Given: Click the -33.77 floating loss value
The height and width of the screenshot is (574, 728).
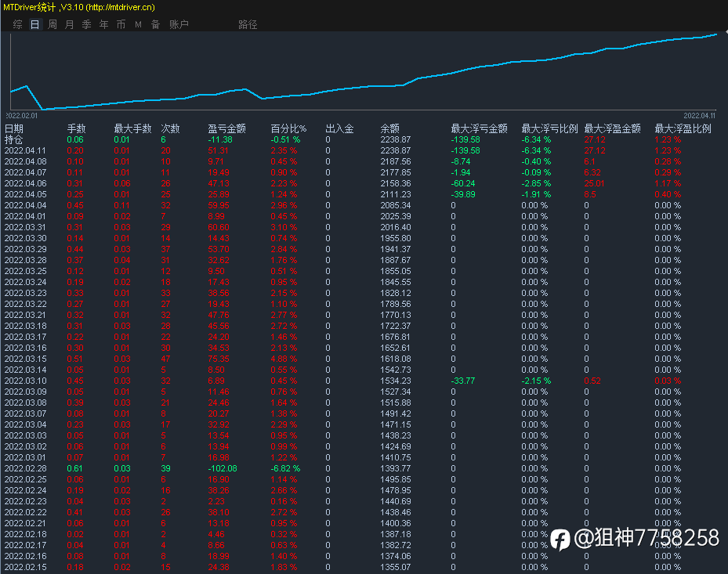Looking at the screenshot, I should click(463, 381).
